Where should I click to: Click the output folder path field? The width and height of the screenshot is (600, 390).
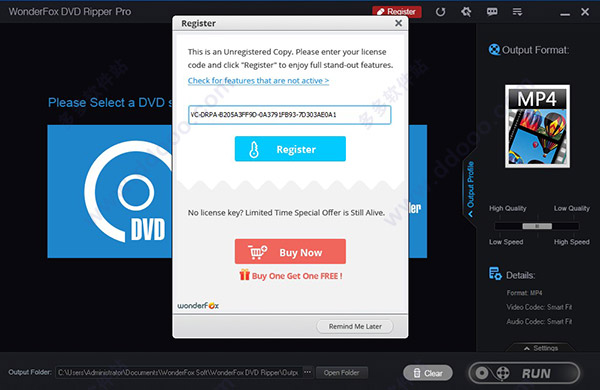click(x=179, y=372)
